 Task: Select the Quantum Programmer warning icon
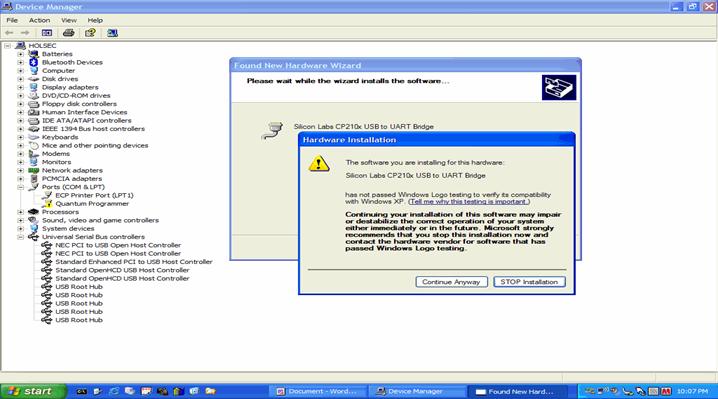pos(47,203)
